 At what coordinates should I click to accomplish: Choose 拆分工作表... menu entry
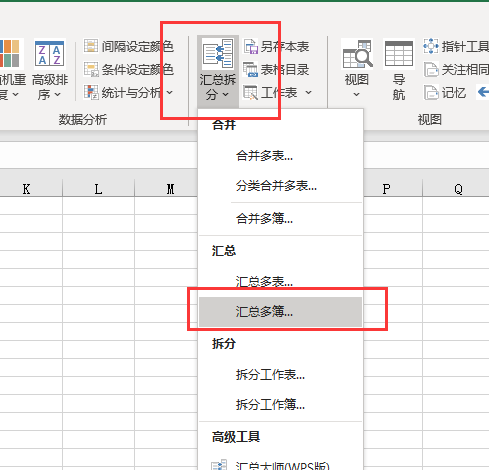[280, 375]
